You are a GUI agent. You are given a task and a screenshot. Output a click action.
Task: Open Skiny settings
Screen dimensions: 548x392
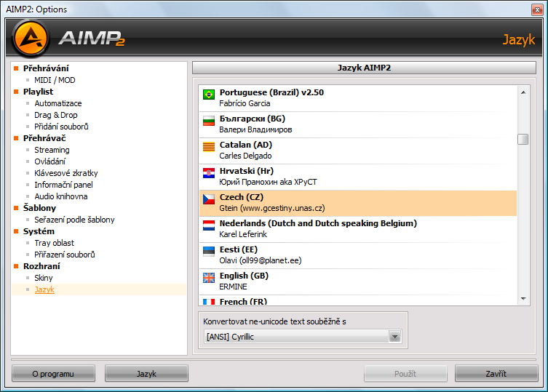click(x=44, y=278)
